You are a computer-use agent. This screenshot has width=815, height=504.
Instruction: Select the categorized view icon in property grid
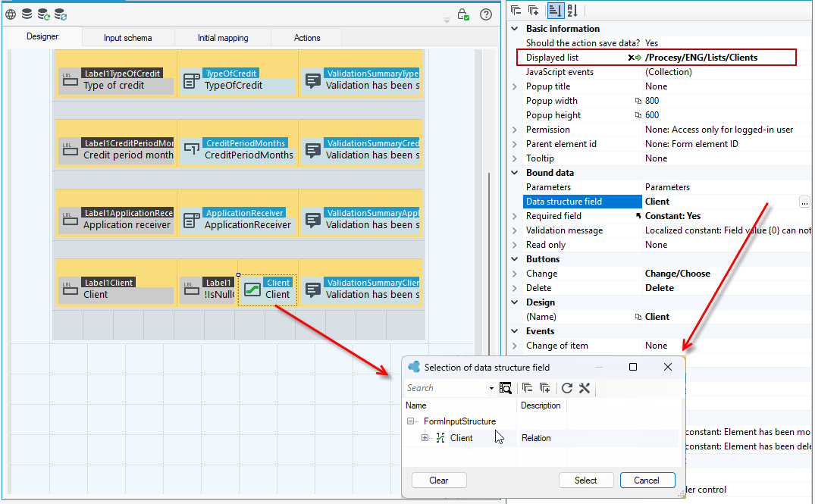click(x=555, y=10)
